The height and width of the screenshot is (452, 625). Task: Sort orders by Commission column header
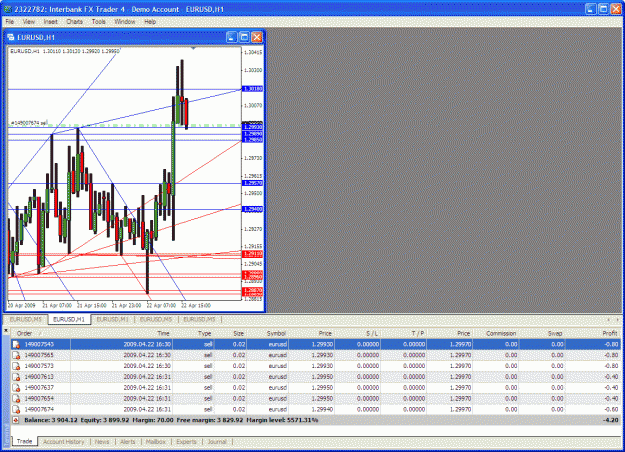(x=501, y=333)
